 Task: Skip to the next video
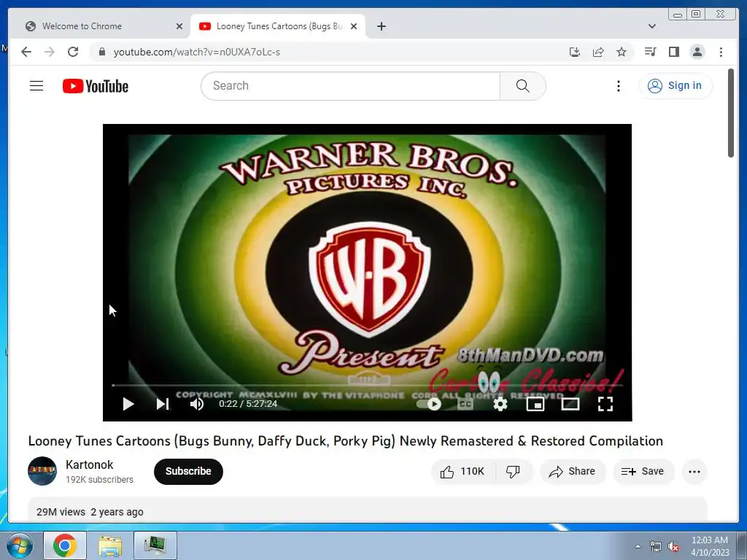click(x=163, y=404)
